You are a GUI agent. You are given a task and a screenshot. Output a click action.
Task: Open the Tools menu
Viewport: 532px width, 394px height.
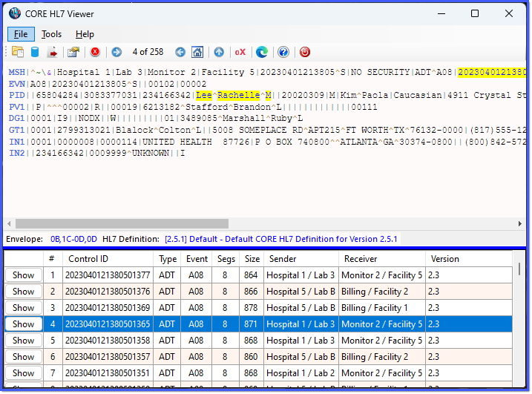pos(52,34)
